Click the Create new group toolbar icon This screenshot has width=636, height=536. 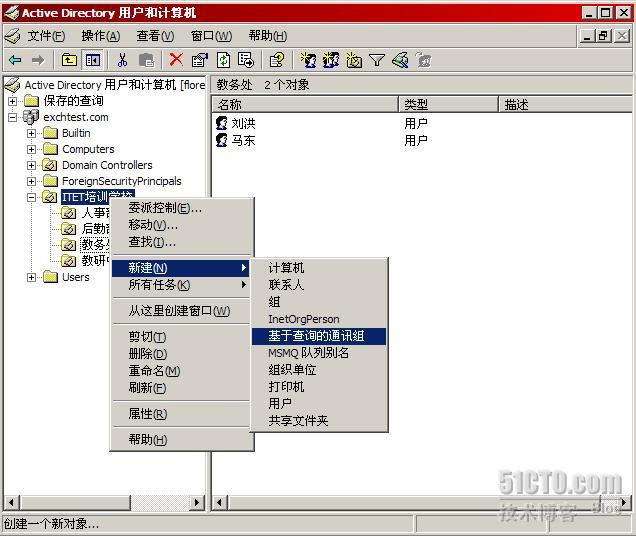331,60
